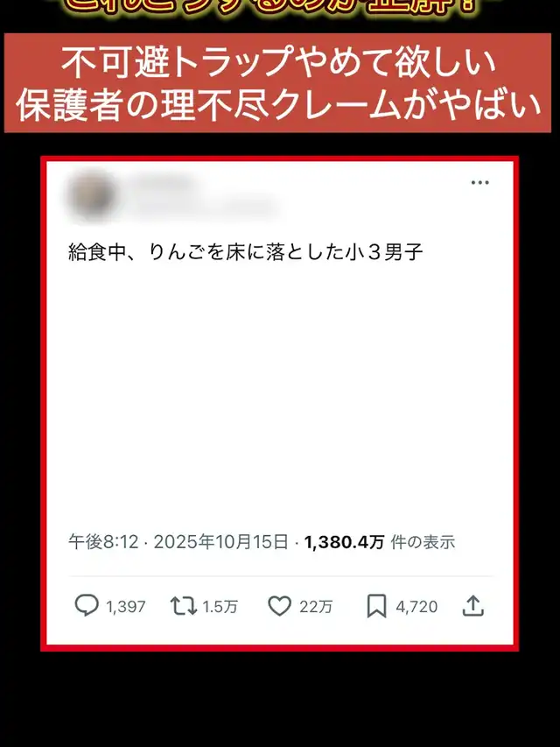Tap the repost arrows icon
This screenshot has width=560, height=747.
[x=184, y=606]
